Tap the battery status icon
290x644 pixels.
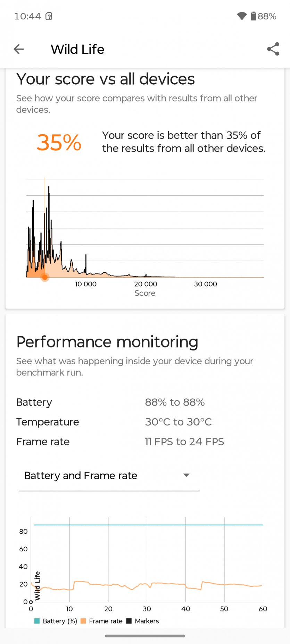pyautogui.click(x=254, y=16)
